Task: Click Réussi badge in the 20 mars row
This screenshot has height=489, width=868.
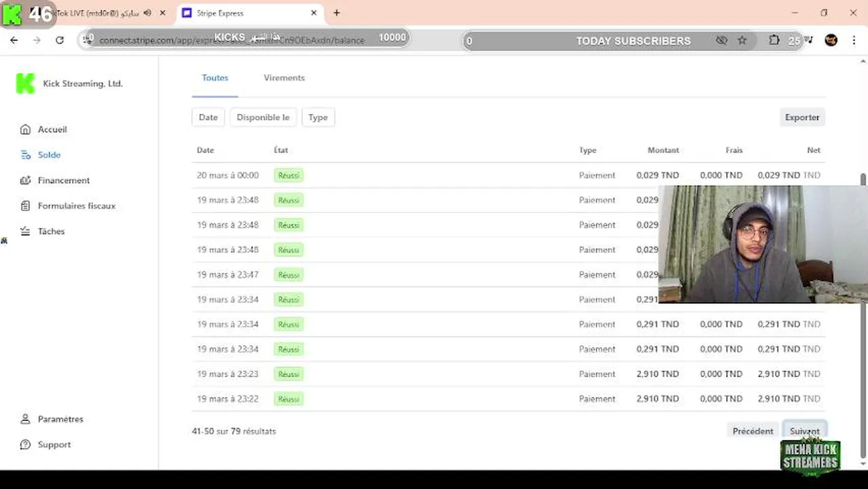Action: tap(289, 175)
